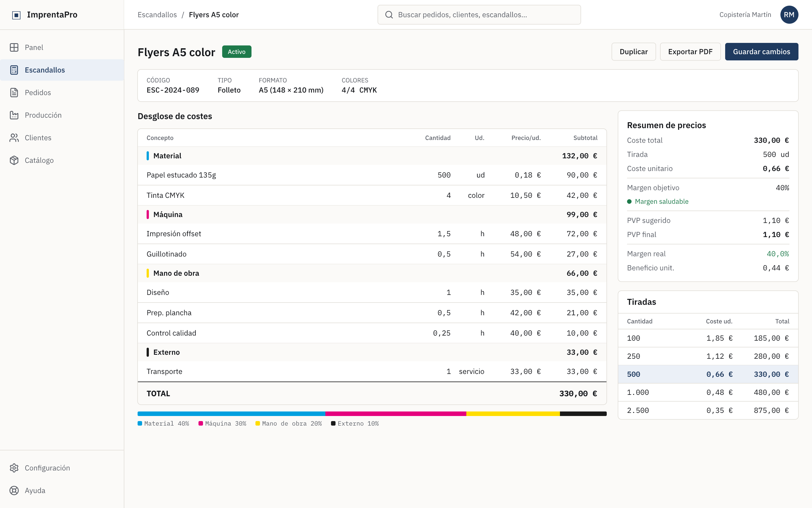Image resolution: width=812 pixels, height=508 pixels.
Task: Click the Clientes people icon
Action: [x=14, y=138]
